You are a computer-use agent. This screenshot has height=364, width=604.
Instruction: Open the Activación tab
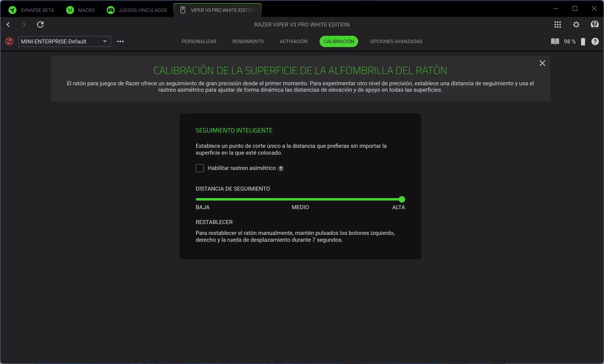(x=293, y=41)
